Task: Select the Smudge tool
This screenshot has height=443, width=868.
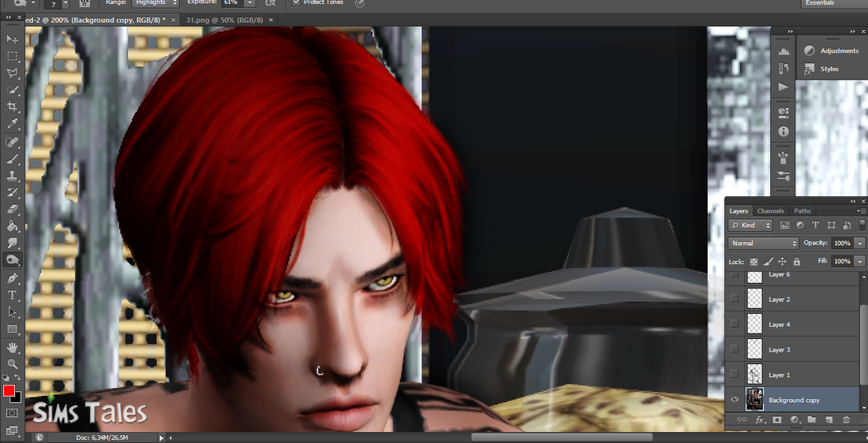Action: (x=12, y=243)
